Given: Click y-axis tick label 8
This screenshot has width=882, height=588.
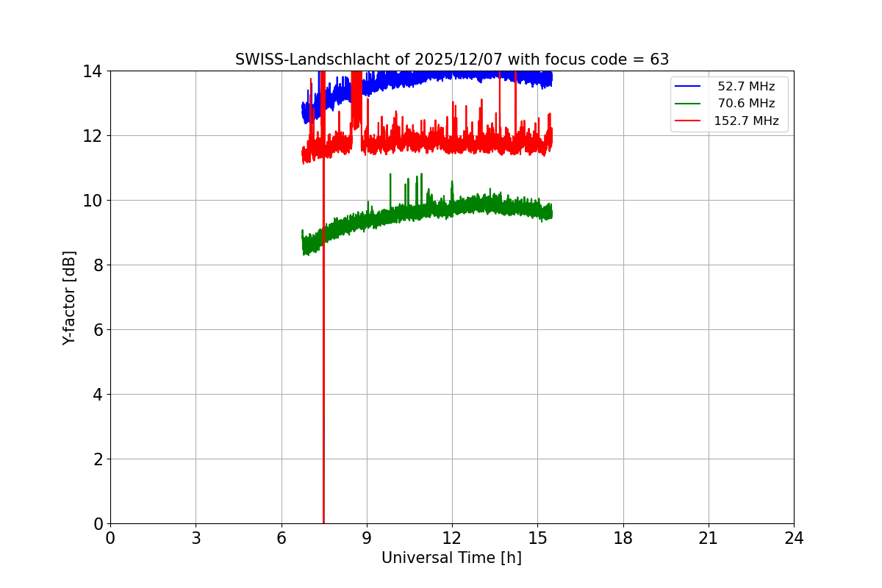Looking at the screenshot, I should pos(97,265).
